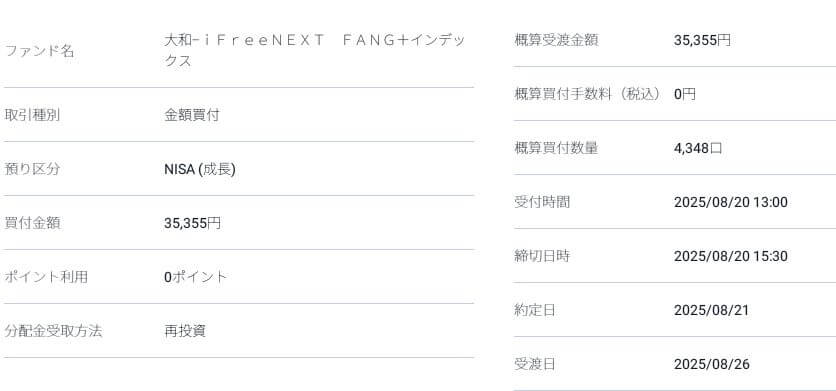836x391 pixels.
Task: Click the 預り区分 label
Action: 32,169
